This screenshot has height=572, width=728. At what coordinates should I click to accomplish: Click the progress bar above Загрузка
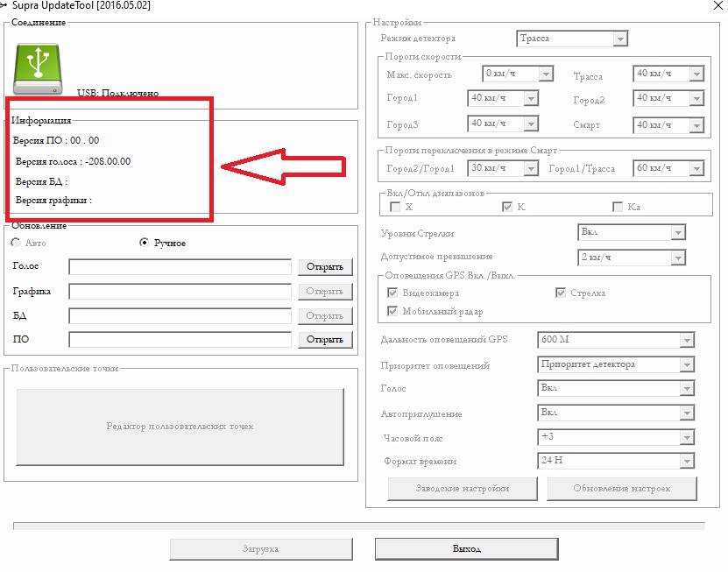click(x=358, y=526)
